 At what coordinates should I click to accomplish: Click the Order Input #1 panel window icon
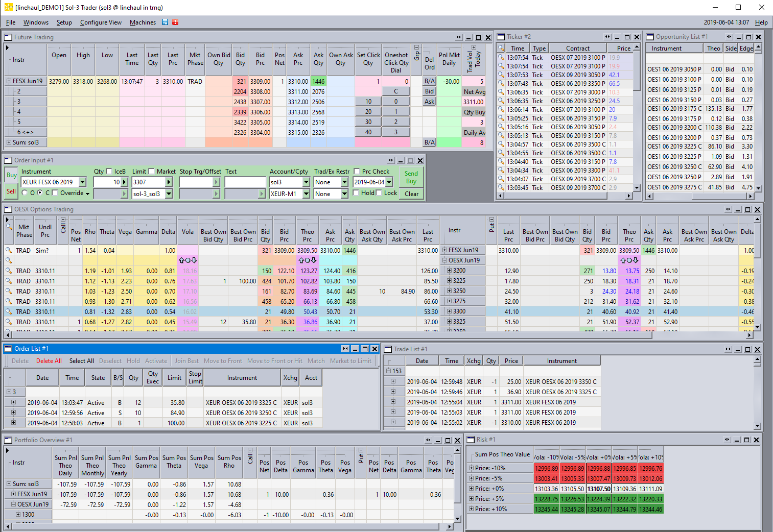pos(8,160)
